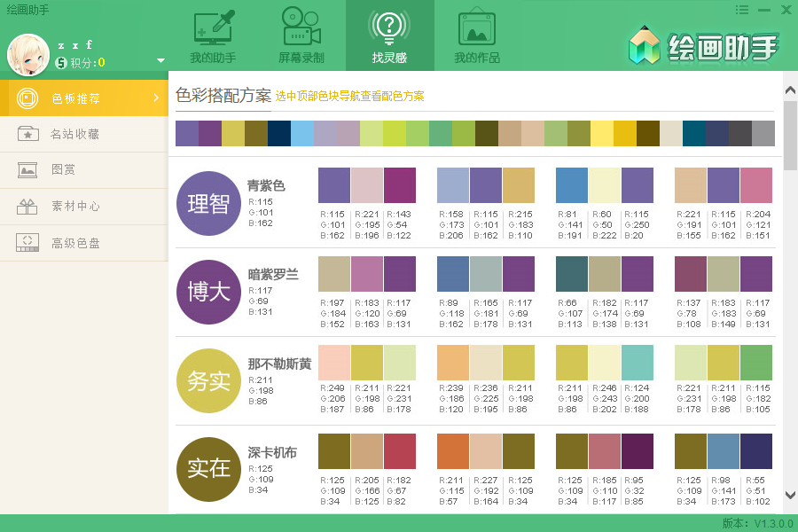Screen dimensions: 798x532
Task: Select the 找灵感 tab in top navigation
Action: (x=389, y=35)
